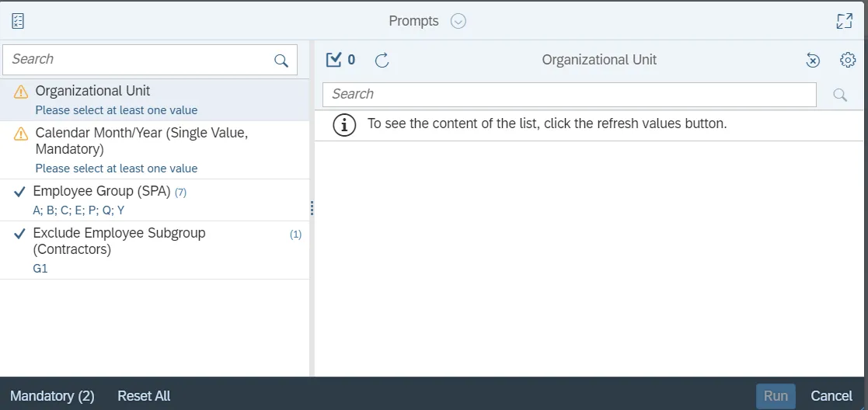Click the panel splitter handle dots

point(312,208)
